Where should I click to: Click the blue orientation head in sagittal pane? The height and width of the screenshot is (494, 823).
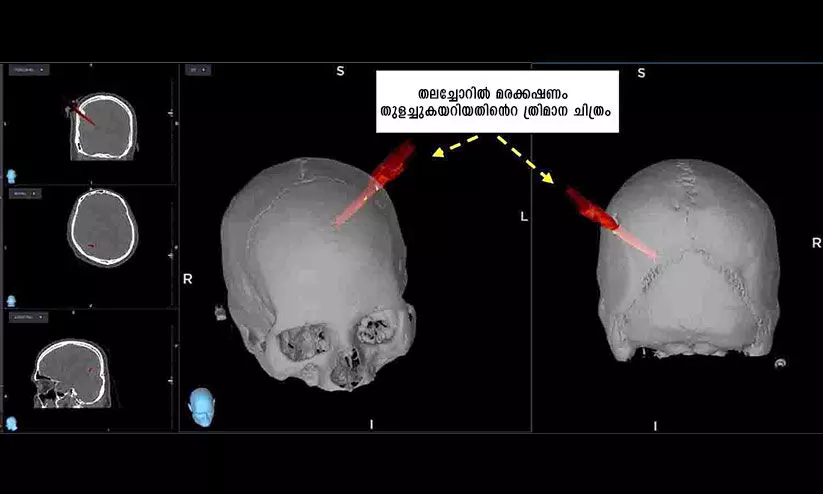pyautogui.click(x=11, y=423)
